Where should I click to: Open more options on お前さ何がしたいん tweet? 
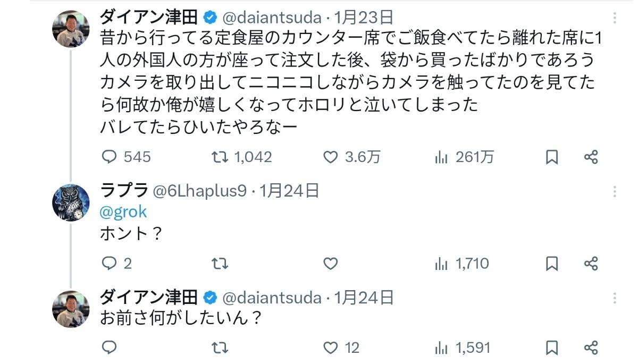tap(615, 298)
